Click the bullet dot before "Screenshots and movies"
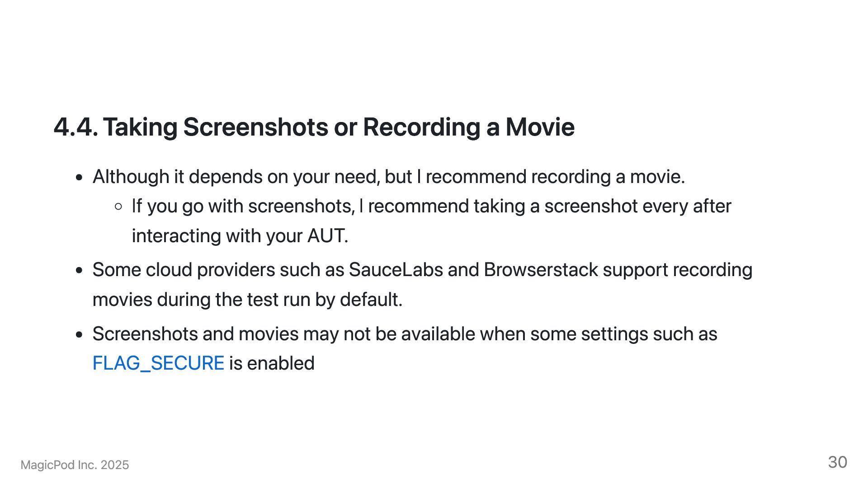Screen dimensions: 868x488 click(x=80, y=335)
